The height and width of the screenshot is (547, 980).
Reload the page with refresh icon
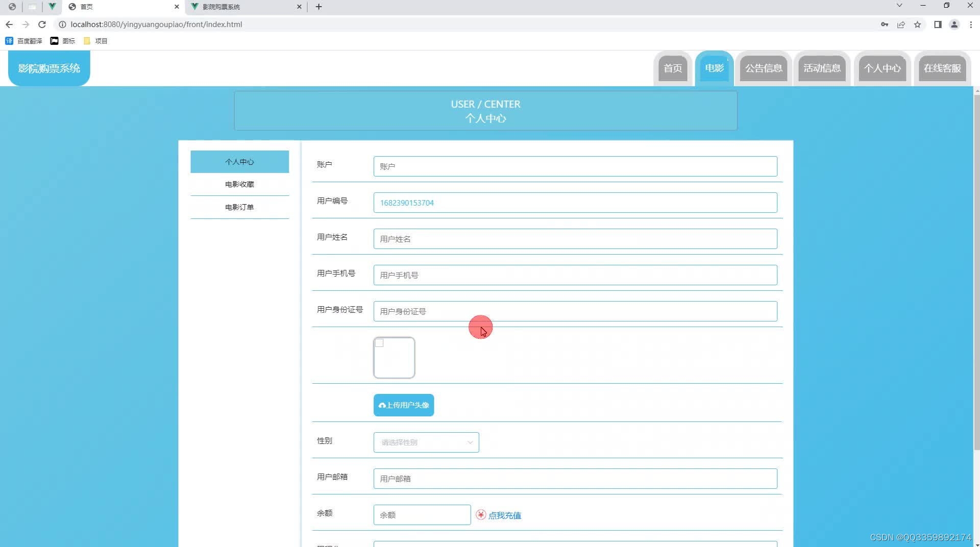coord(42,24)
